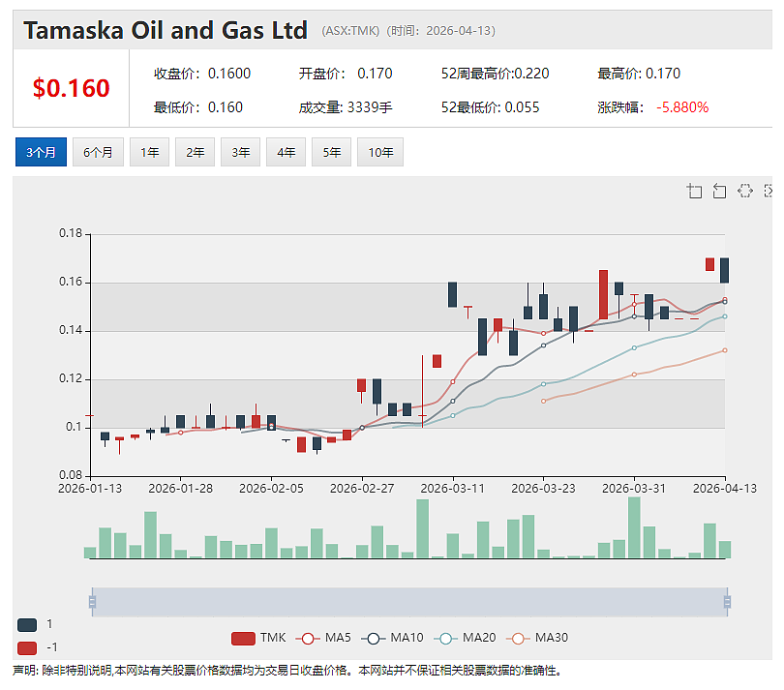Display the 10年 chart range
This screenshot has width=784, height=690.
(x=380, y=152)
